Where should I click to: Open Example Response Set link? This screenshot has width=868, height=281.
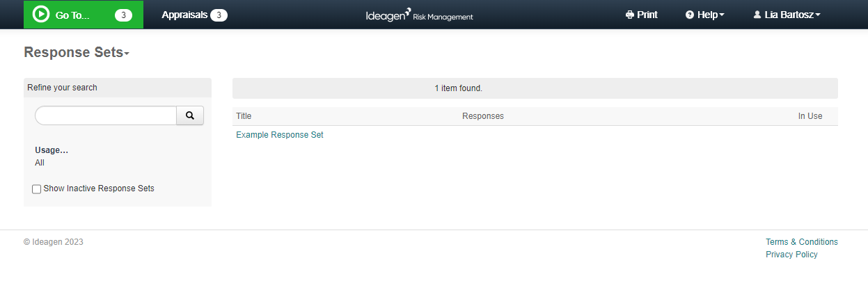point(280,135)
